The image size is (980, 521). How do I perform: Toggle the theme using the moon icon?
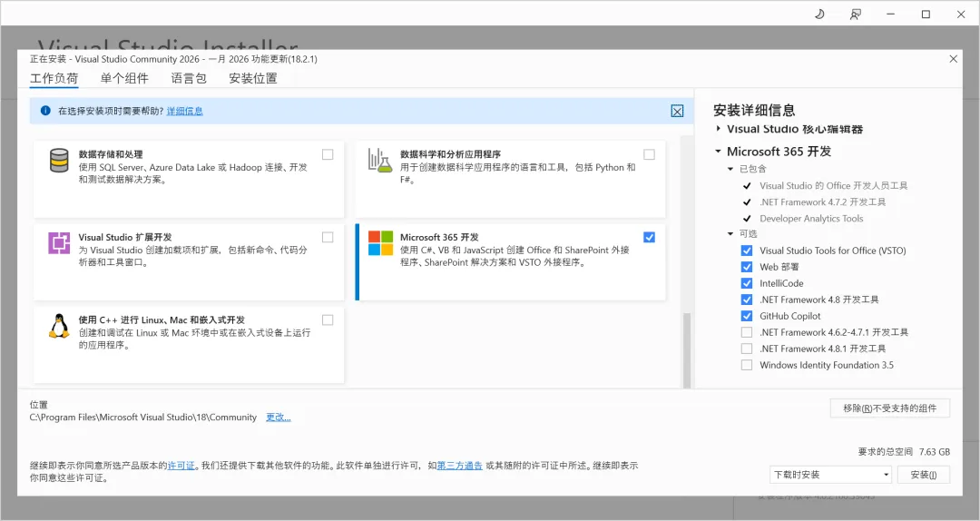coord(819,14)
